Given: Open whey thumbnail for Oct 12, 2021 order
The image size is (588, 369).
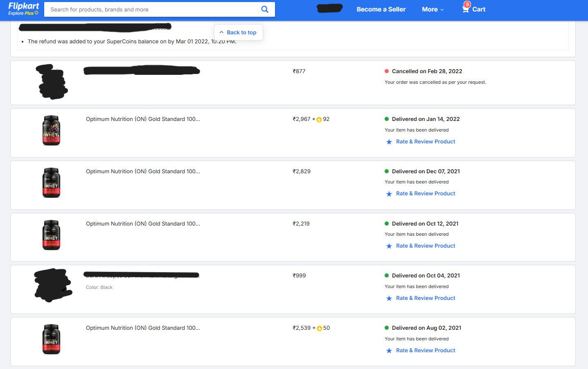Looking at the screenshot, I should click(51, 235).
